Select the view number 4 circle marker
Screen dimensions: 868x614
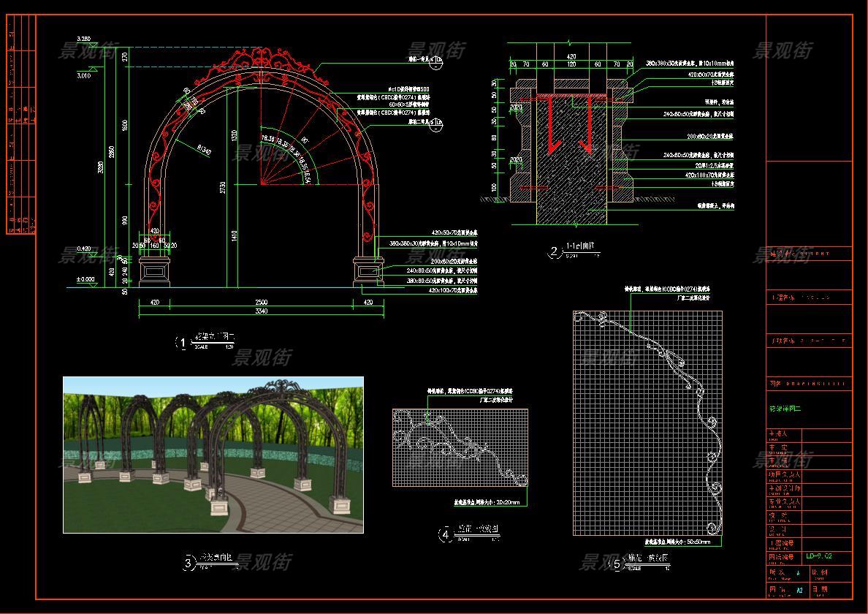click(x=446, y=534)
